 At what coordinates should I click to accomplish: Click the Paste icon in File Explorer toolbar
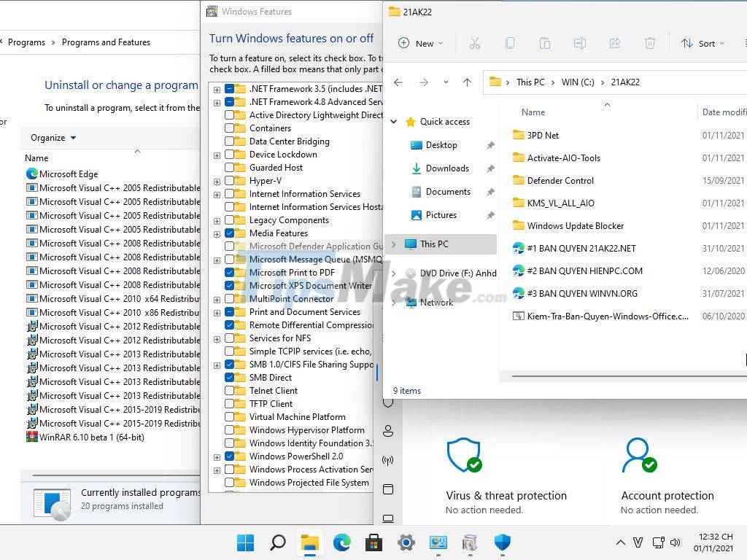pos(544,43)
